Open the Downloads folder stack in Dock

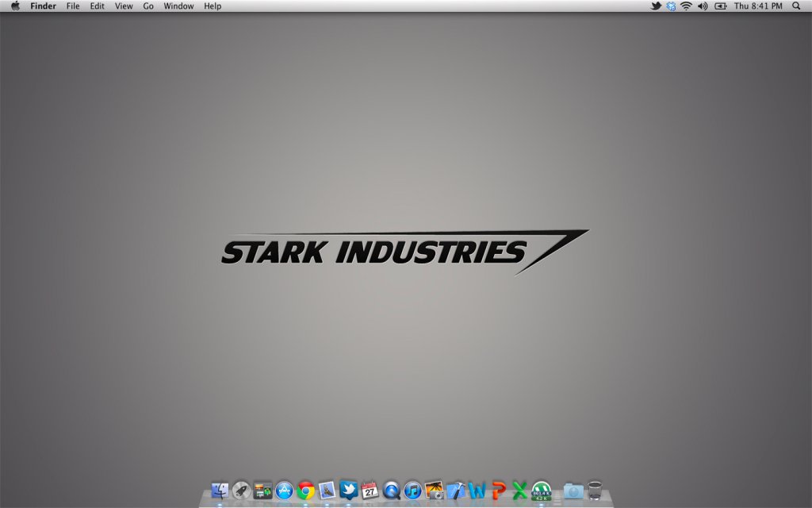coord(573,491)
